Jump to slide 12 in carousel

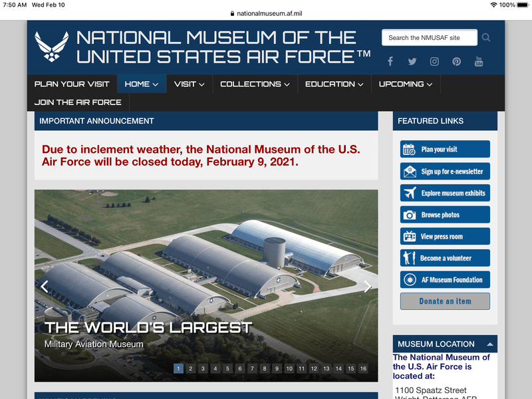pos(314,368)
